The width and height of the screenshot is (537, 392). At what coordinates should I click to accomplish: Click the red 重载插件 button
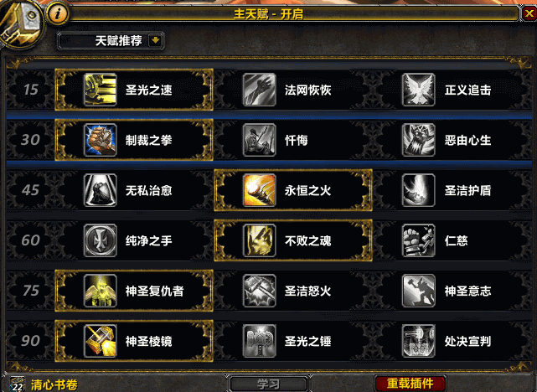point(410,384)
